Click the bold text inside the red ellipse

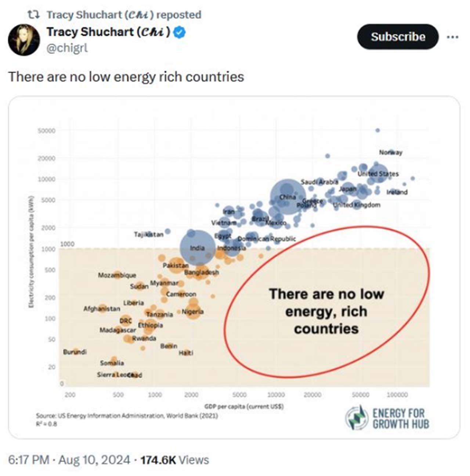(x=326, y=311)
